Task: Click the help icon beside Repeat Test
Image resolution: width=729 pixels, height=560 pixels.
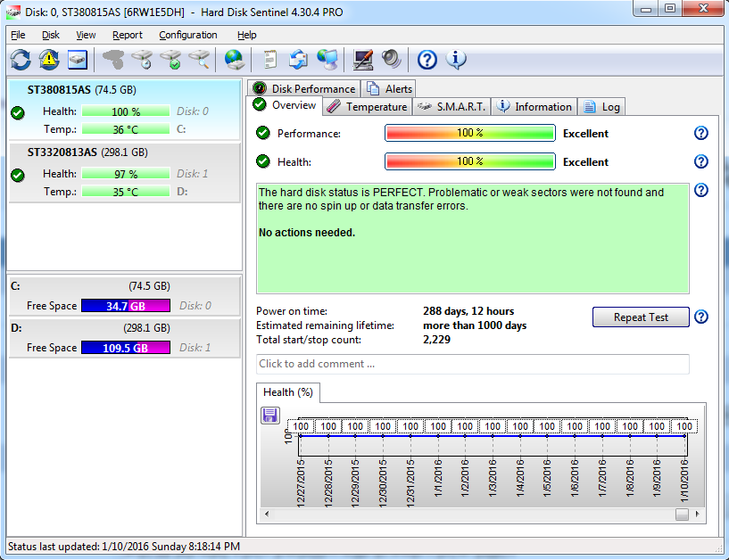Action: pyautogui.click(x=701, y=317)
